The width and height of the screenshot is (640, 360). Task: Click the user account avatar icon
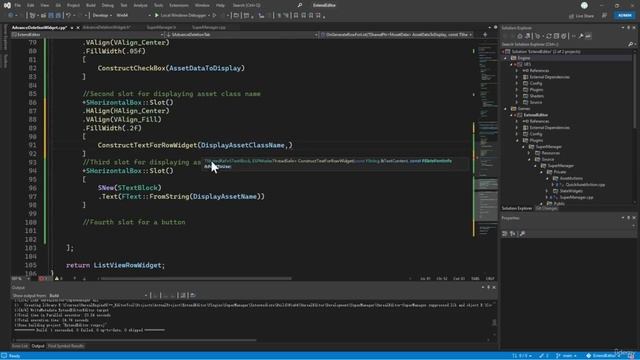click(x=584, y=5)
